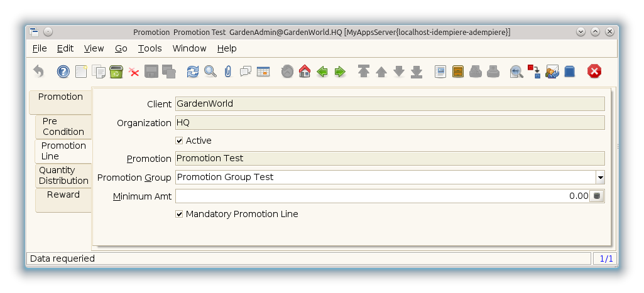Expand the Promotion Group dropdown arrow
This screenshot has height=293, width=644.
pos(600,178)
